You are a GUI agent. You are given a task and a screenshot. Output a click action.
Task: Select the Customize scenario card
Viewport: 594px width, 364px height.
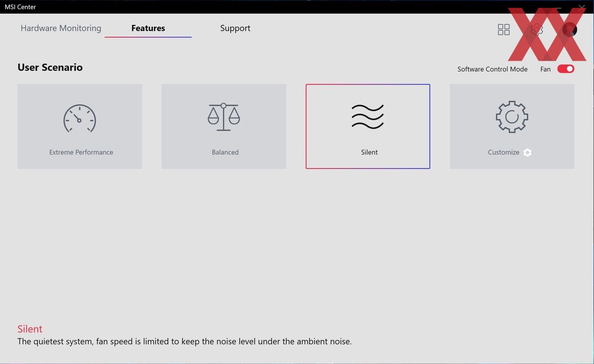click(x=512, y=126)
